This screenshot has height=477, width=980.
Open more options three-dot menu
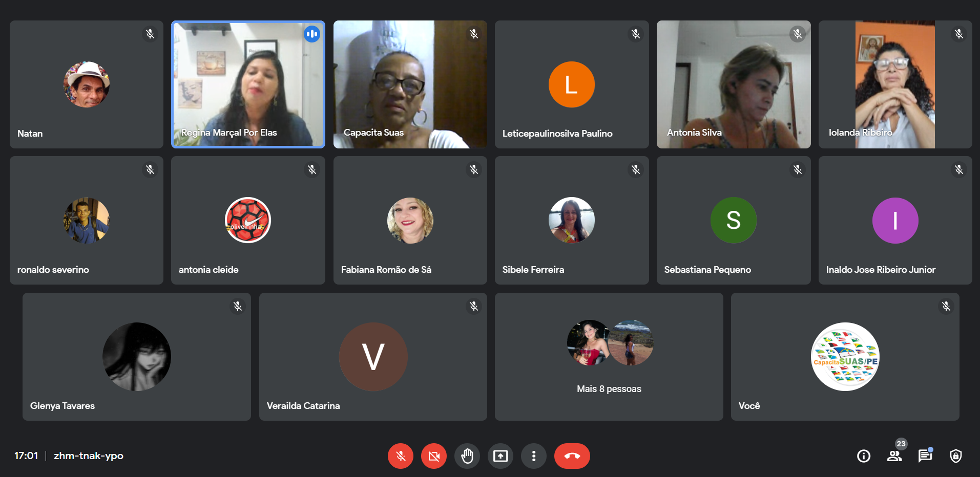click(534, 456)
